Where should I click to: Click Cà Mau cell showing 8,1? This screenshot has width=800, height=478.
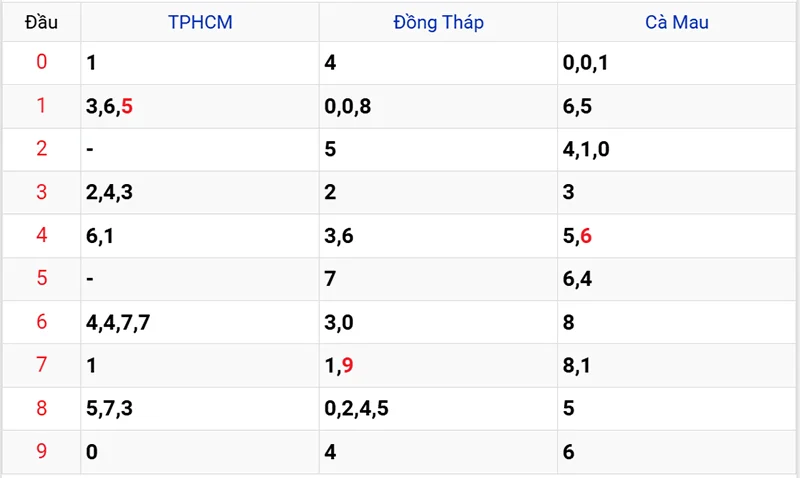[577, 366]
